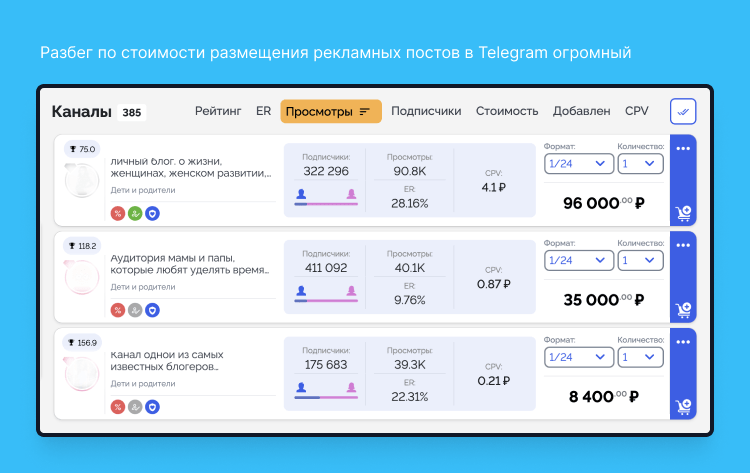Open channel 'личный блог. о жизни, женщинах'

pos(191,167)
